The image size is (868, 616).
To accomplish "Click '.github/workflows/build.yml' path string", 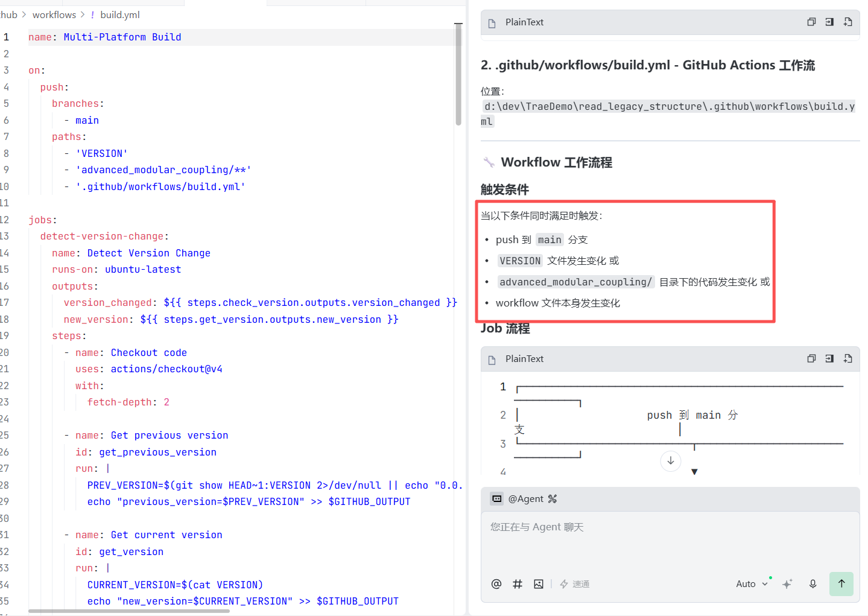I will (160, 186).
